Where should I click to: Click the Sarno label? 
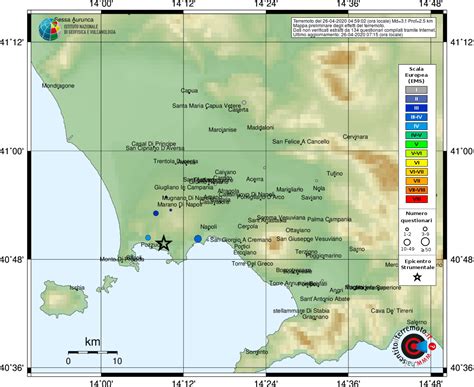click(357, 249)
